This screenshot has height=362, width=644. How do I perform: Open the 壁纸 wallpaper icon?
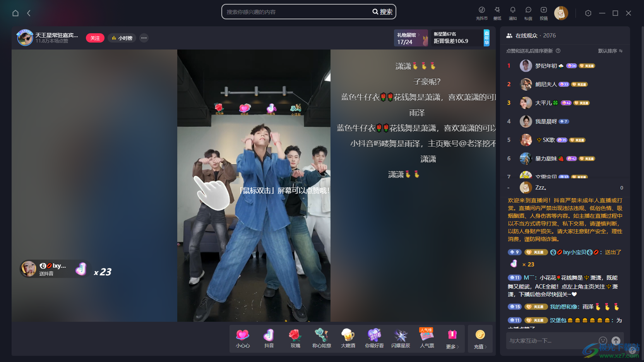coord(497,13)
